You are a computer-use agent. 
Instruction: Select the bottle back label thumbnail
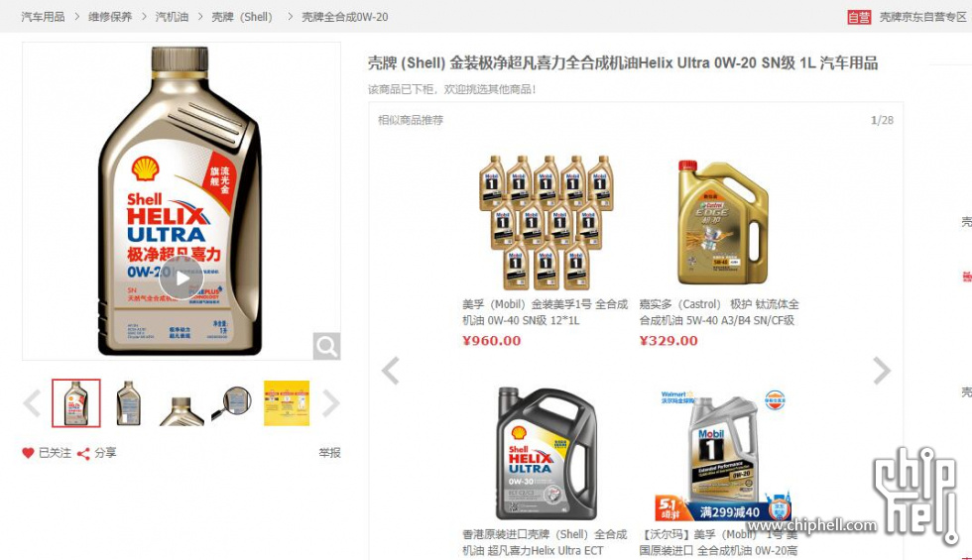point(128,403)
